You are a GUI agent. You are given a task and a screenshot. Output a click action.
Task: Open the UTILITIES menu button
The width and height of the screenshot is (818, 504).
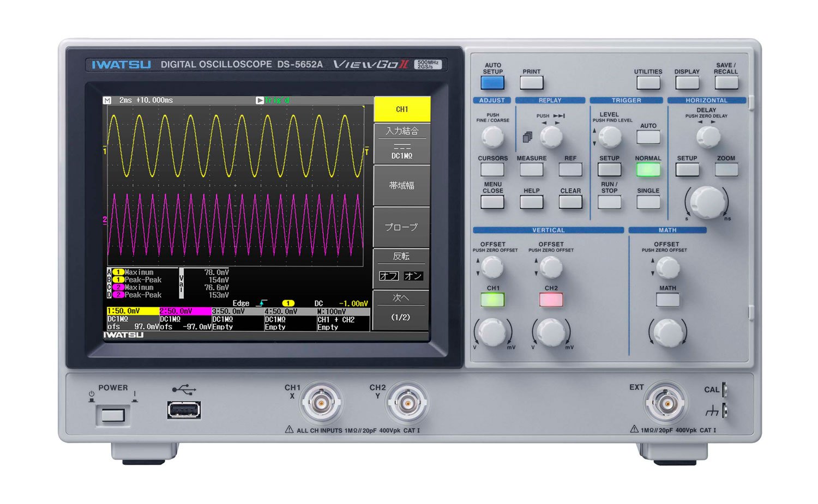click(648, 82)
